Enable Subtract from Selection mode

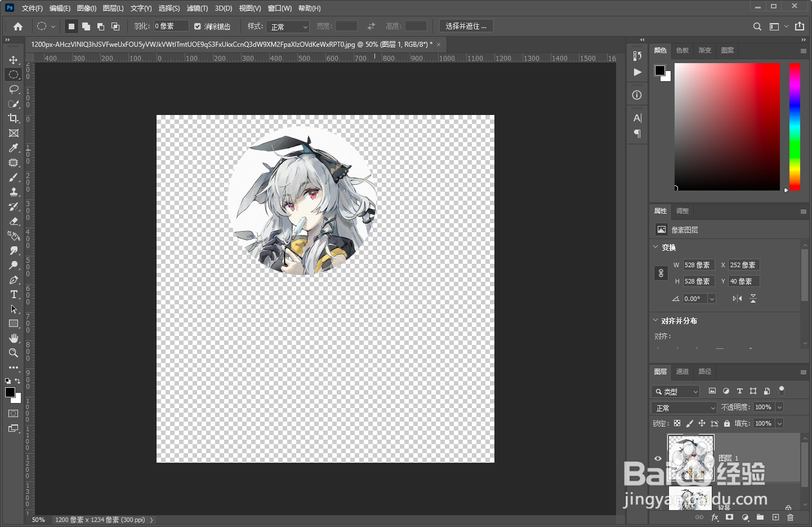[101, 26]
